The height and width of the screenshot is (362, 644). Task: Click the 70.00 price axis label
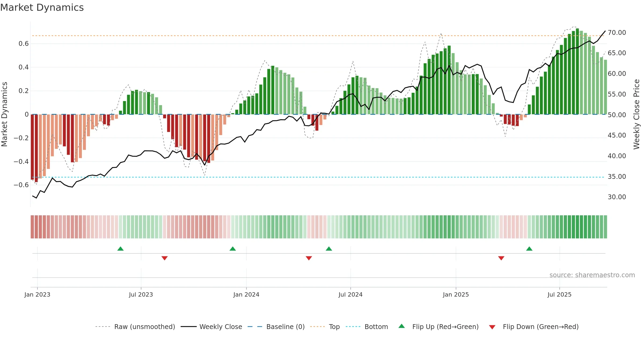(x=617, y=32)
